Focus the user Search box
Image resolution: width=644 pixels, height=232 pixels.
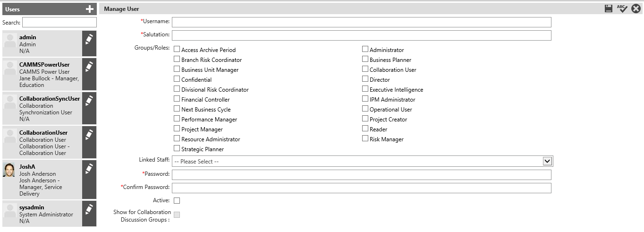pyautogui.click(x=59, y=22)
